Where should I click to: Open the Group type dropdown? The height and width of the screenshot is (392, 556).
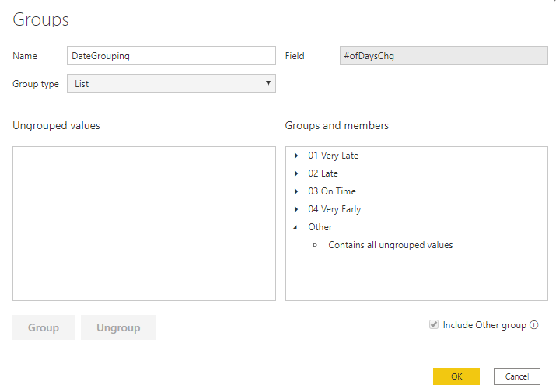(x=171, y=83)
